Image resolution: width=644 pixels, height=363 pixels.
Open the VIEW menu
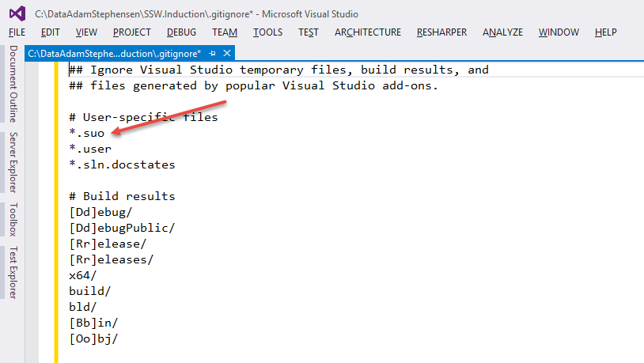tap(86, 32)
